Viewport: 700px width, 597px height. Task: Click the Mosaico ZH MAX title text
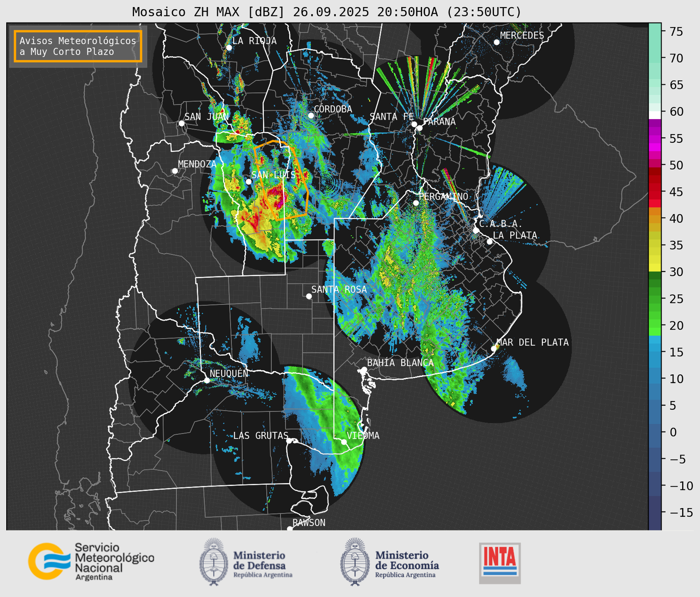coord(326,12)
